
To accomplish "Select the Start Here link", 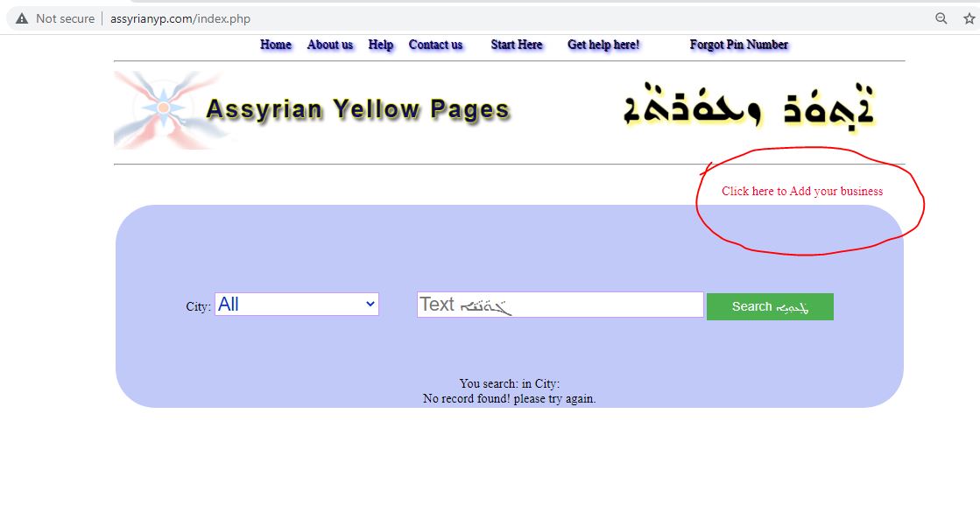I will click(517, 45).
